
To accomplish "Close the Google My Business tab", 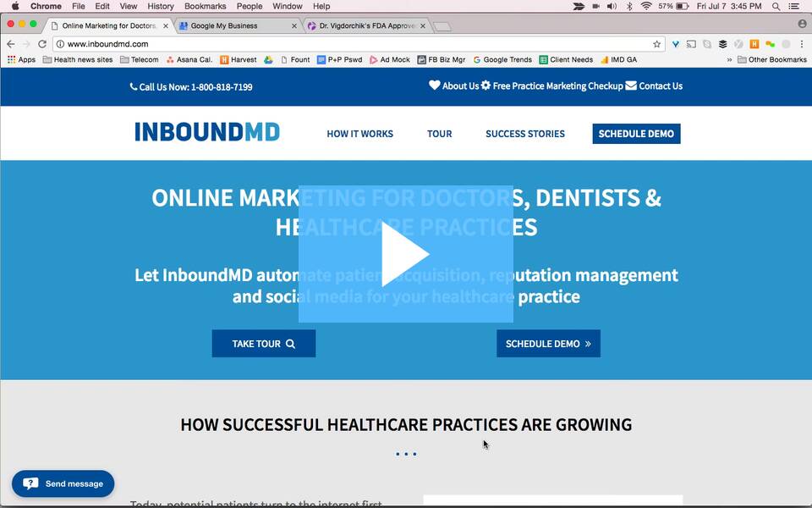I will pyautogui.click(x=294, y=25).
